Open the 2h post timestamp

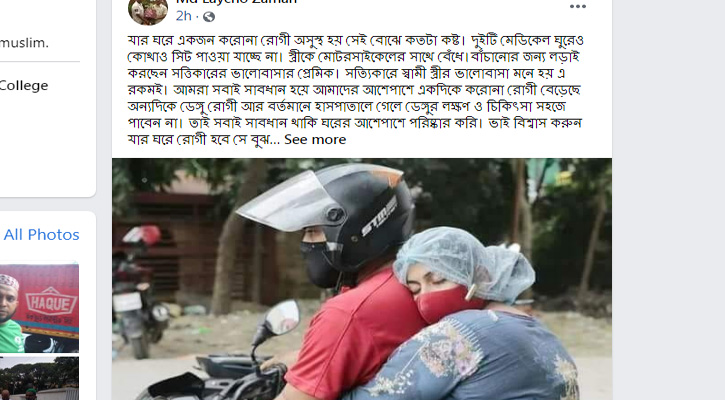tap(183, 16)
